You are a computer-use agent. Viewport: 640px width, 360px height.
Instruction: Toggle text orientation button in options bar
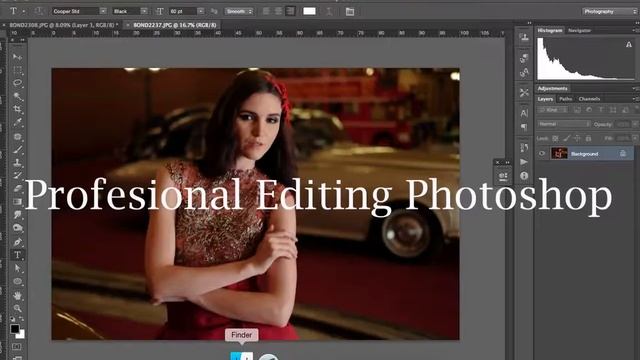click(x=39, y=11)
